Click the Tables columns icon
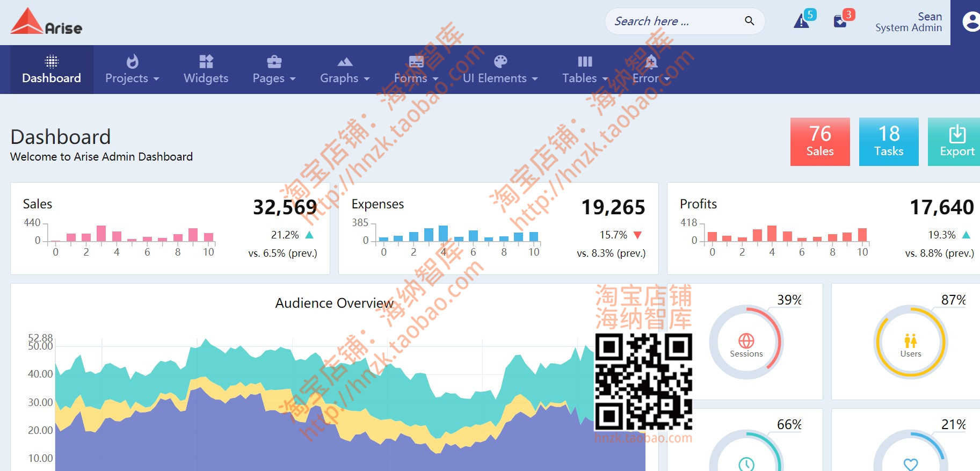Viewport: 980px width, 471px height. click(x=585, y=61)
